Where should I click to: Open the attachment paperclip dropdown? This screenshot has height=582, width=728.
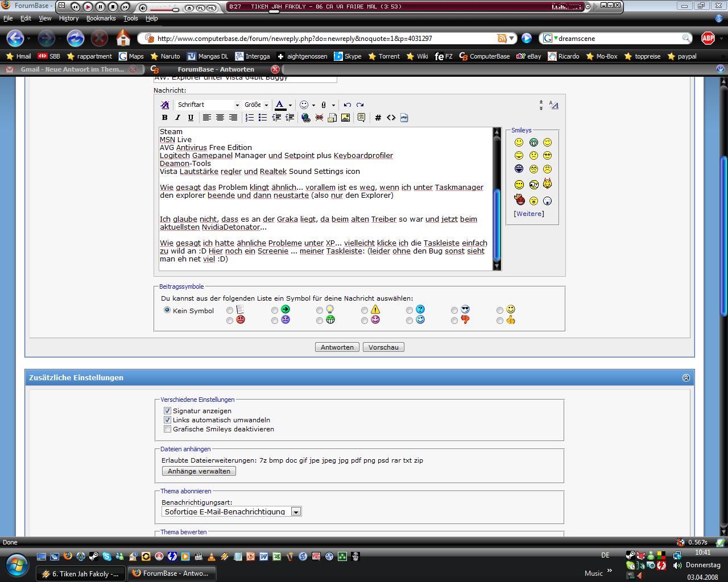pyautogui.click(x=333, y=105)
